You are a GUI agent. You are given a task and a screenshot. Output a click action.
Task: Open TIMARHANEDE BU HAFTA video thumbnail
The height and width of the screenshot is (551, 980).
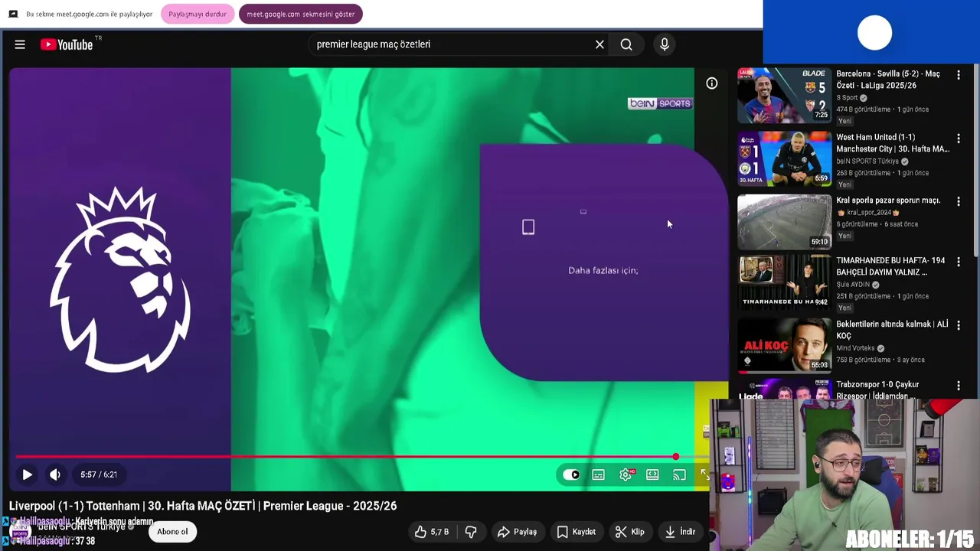coord(784,282)
